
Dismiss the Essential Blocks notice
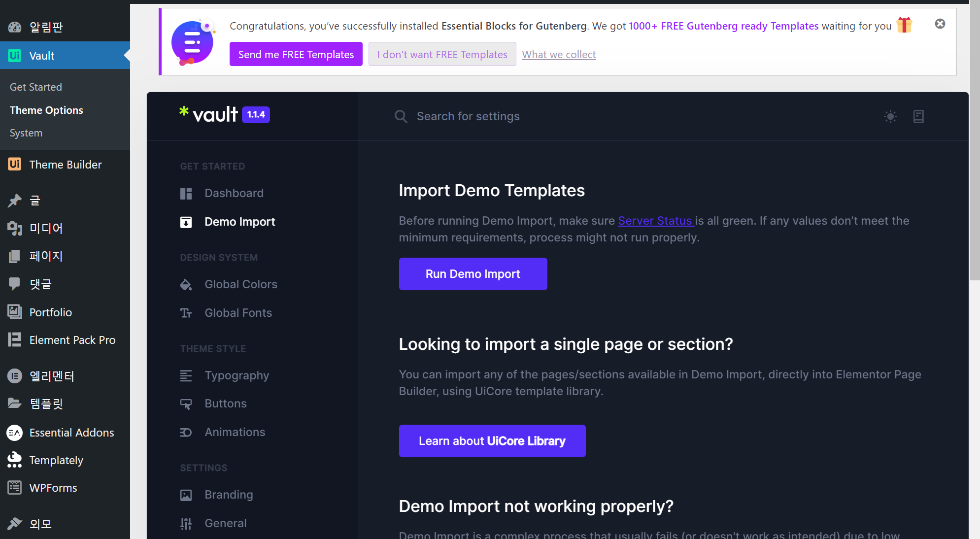pyautogui.click(x=940, y=24)
